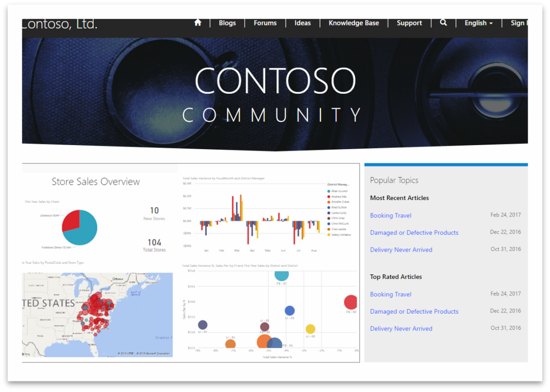
Task: Open Damaged or Defective Products under Top Rated
Action: tap(414, 312)
